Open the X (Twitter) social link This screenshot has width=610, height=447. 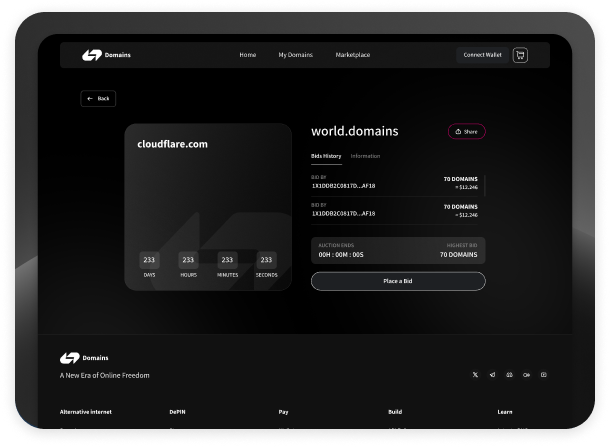coord(475,375)
